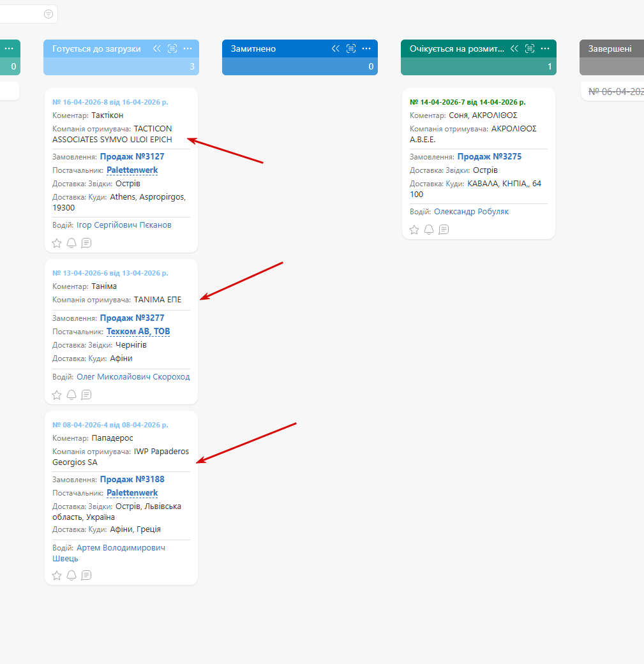Image resolution: width=644 pixels, height=664 pixels.
Task: Click scan icon in Готується до загрузки header
Action: point(172,48)
